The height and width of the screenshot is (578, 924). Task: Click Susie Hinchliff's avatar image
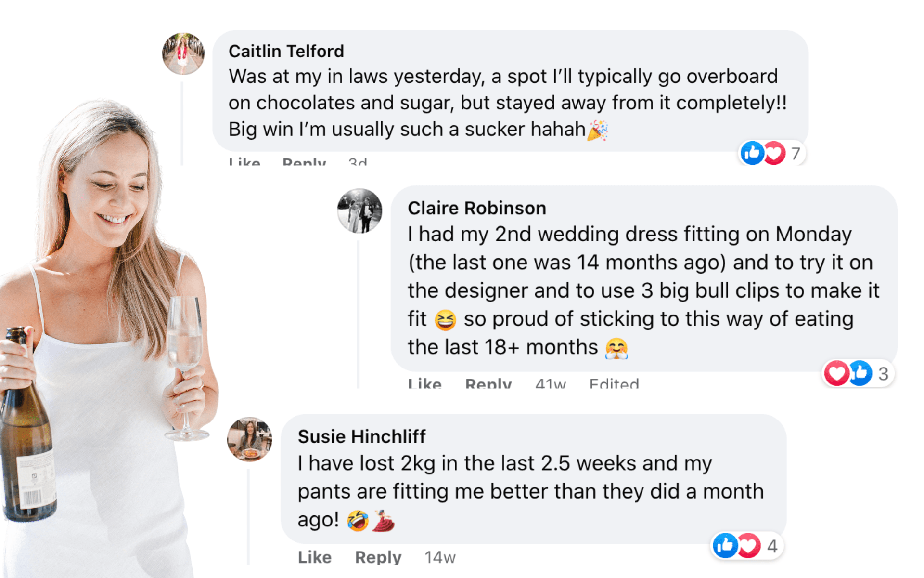coord(249,439)
